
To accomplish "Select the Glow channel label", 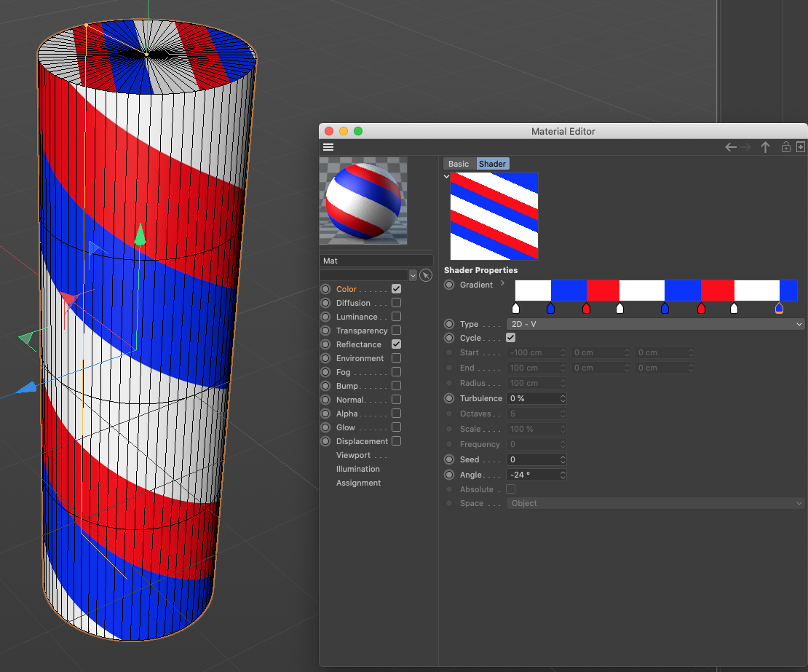I will pyautogui.click(x=345, y=427).
